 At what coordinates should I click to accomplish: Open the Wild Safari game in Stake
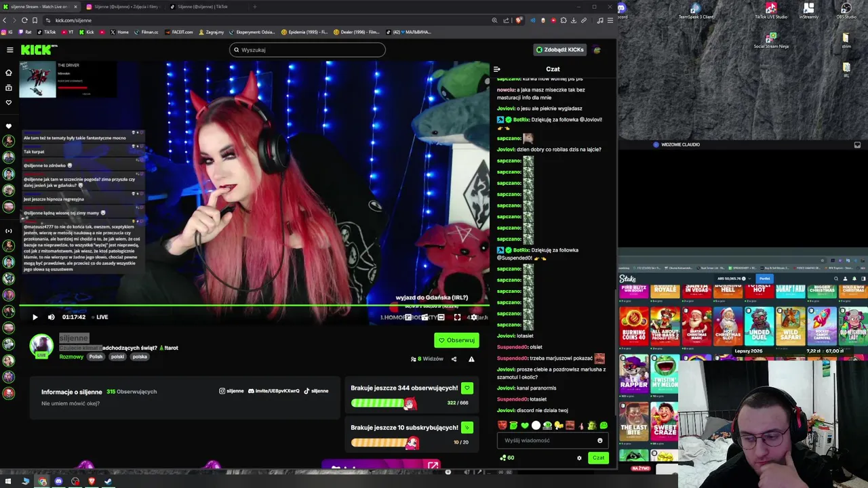[790, 327]
